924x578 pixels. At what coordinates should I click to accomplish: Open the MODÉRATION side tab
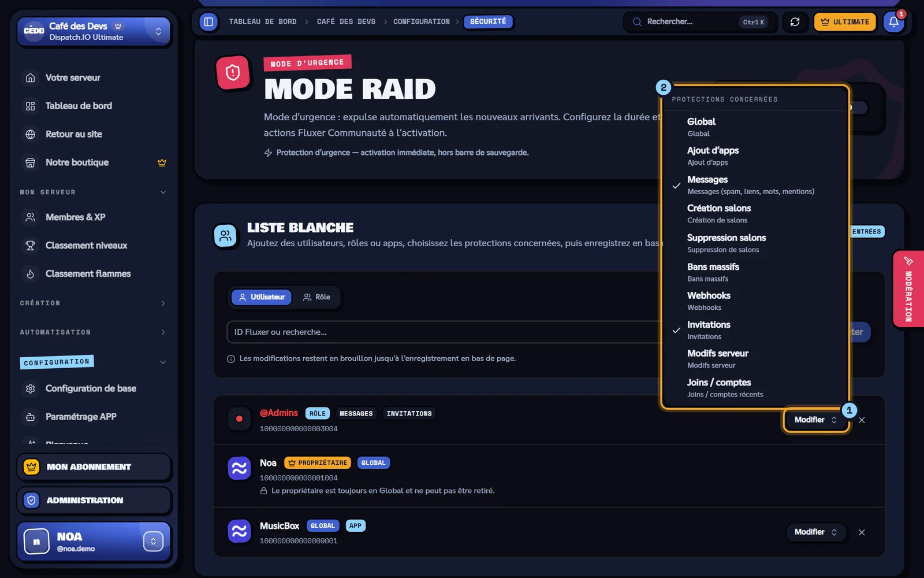tap(908, 289)
